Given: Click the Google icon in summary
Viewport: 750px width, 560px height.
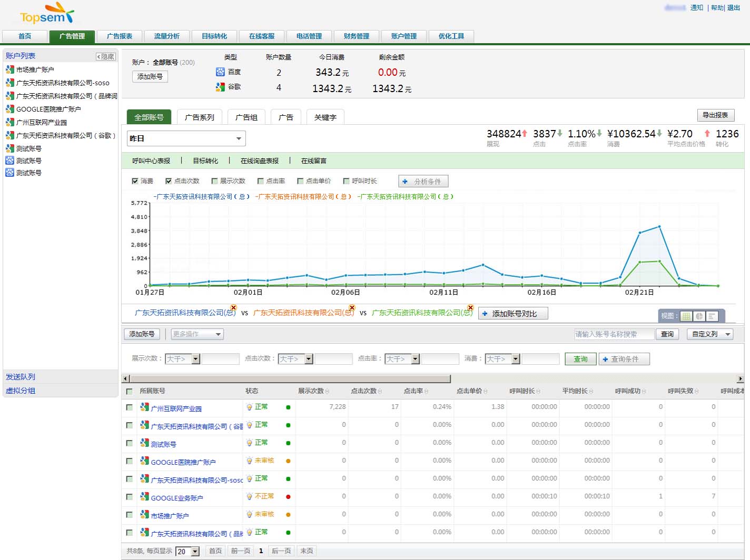Looking at the screenshot, I should [220, 87].
